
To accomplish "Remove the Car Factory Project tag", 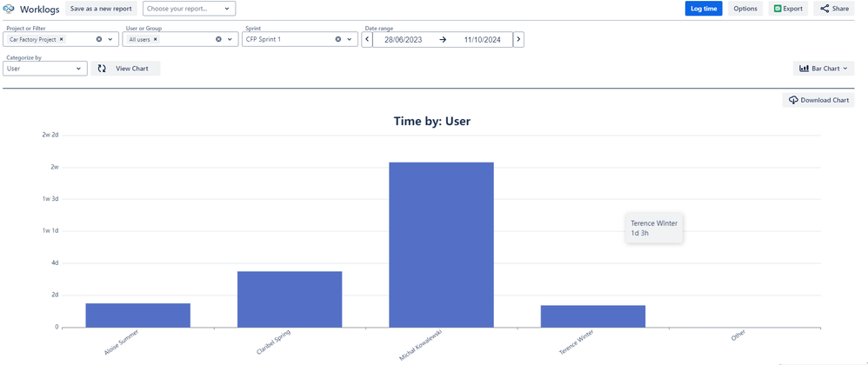I will [62, 39].
